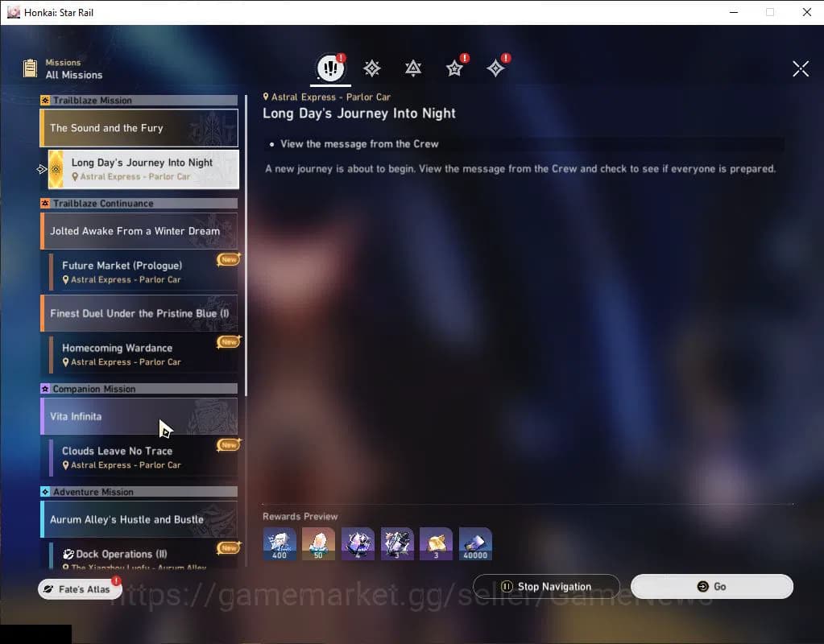Select Clouds Leave No Trace mission

pos(143,457)
